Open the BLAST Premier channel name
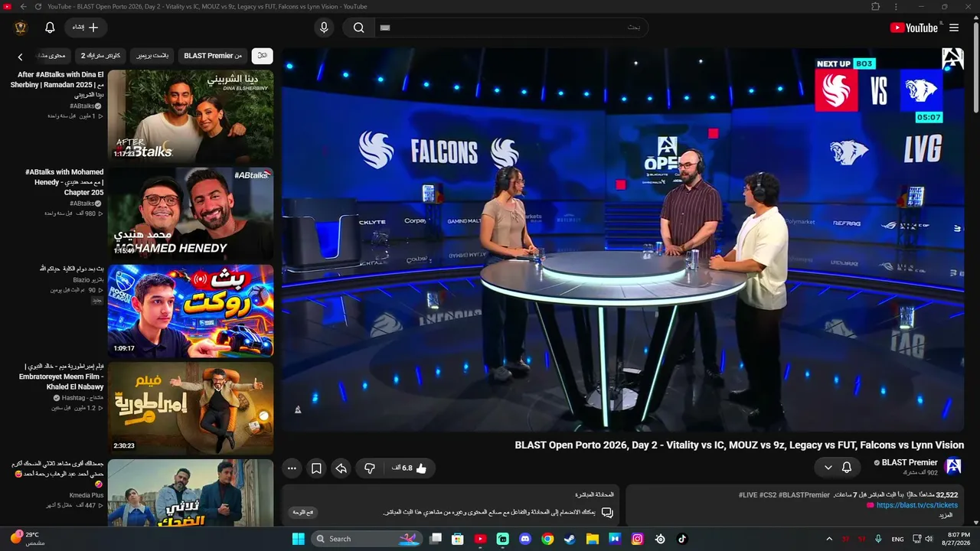Image resolution: width=980 pixels, height=551 pixels. click(x=910, y=462)
